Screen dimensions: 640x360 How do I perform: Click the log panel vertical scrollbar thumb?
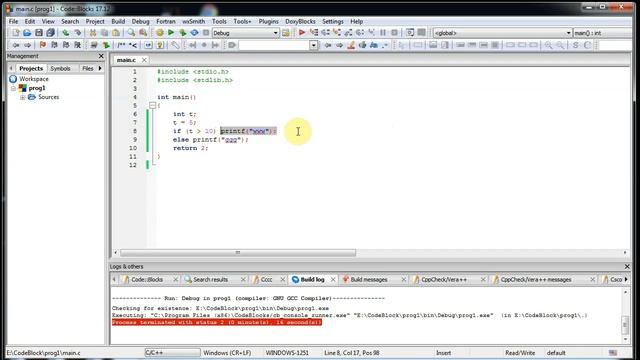coord(625,325)
